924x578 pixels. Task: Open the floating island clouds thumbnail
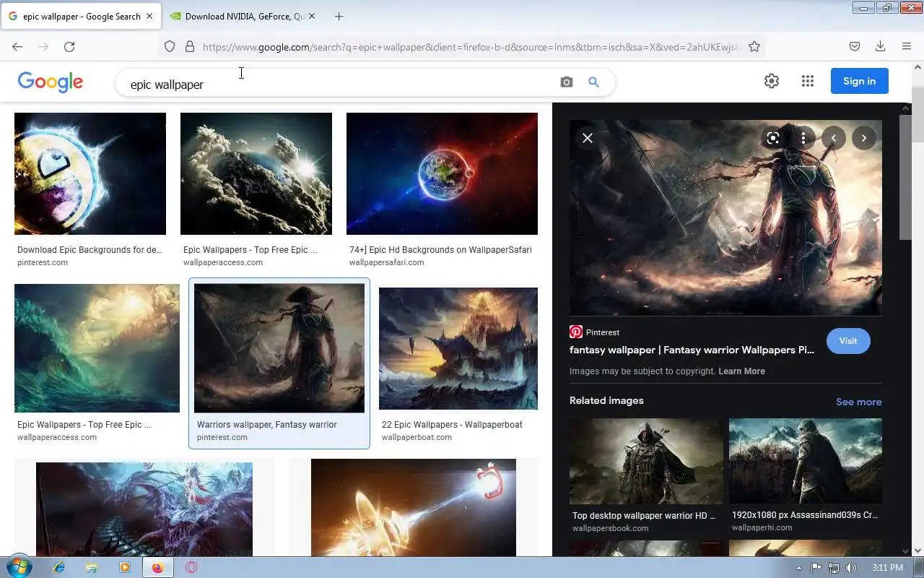tap(256, 173)
